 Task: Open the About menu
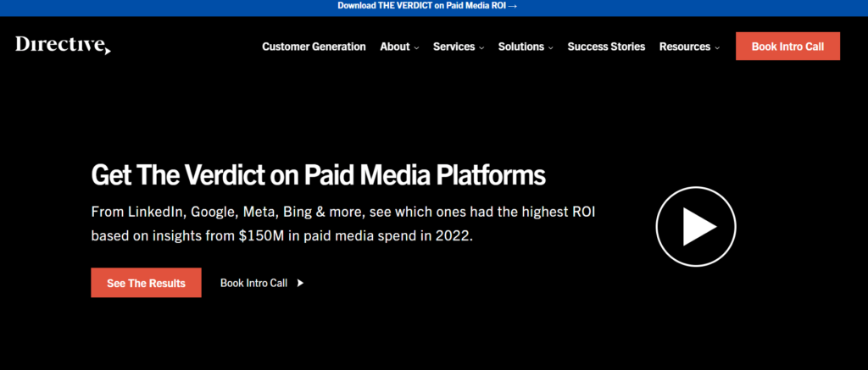395,47
